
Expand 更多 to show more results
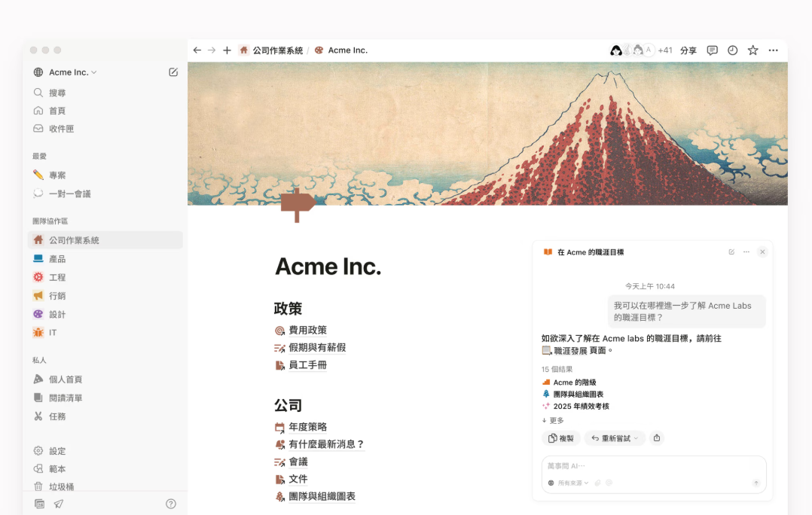(555, 419)
